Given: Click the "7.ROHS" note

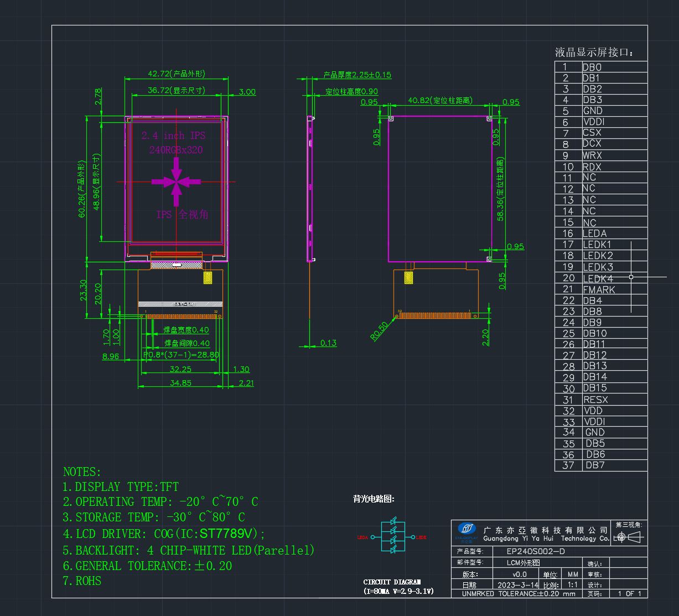Looking at the screenshot, I should (x=82, y=581).
